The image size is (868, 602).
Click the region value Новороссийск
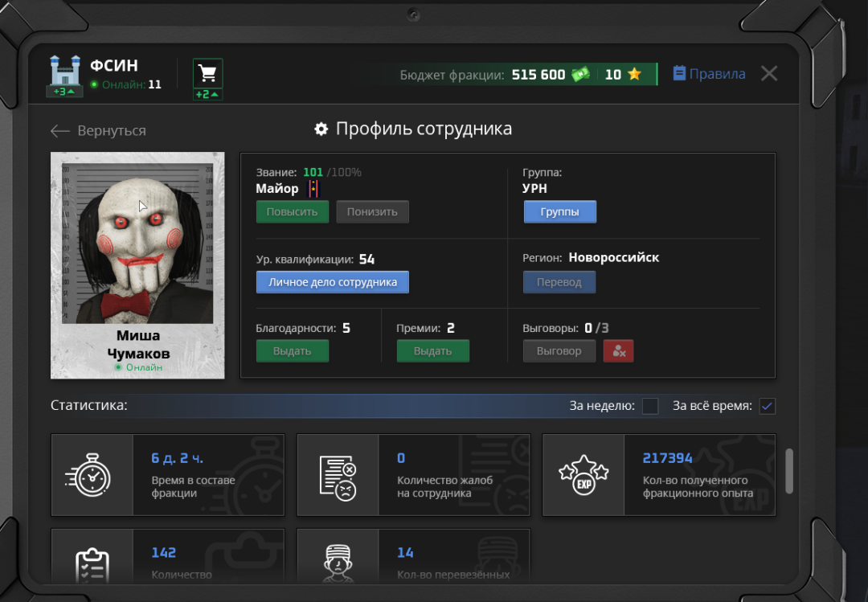(x=614, y=257)
